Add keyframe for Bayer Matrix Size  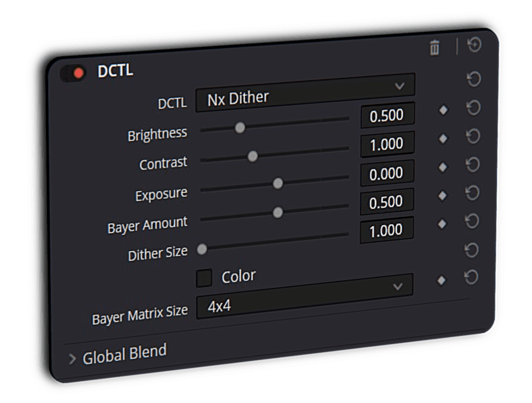click(442, 280)
